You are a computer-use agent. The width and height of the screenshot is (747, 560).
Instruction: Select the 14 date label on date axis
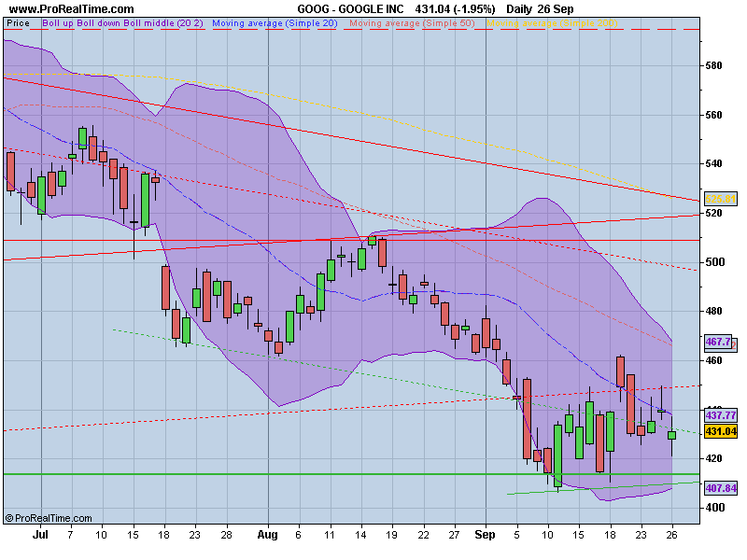[360, 535]
